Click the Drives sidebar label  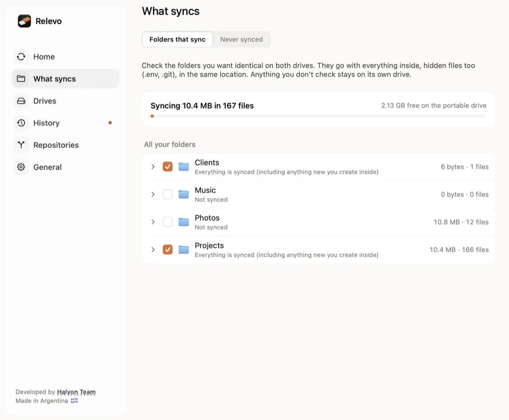coord(45,101)
